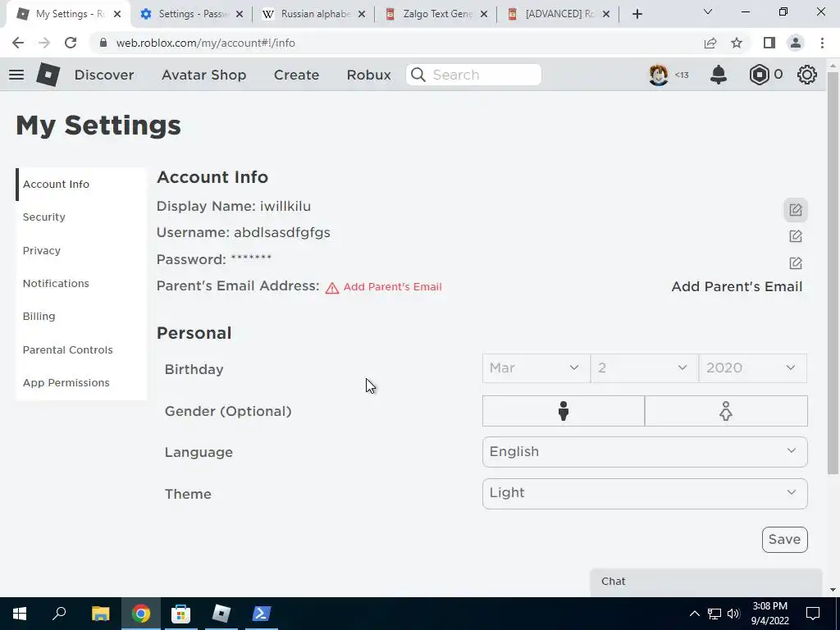Click the search magnifier icon
The image size is (840, 630).
tap(418, 75)
